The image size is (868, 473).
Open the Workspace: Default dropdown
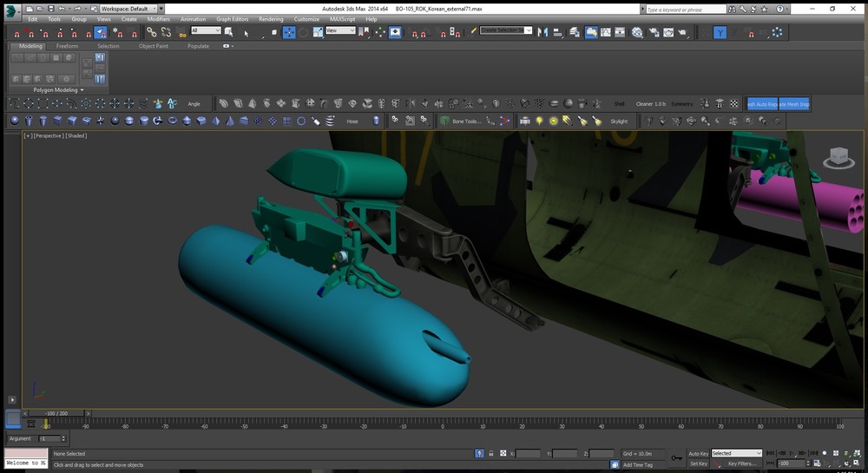point(128,9)
